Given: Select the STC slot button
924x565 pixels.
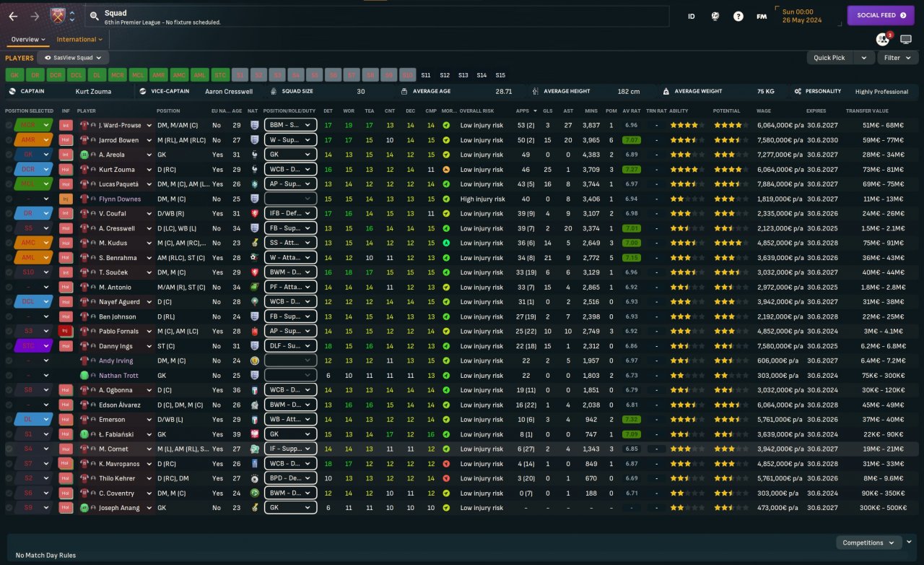Looking at the screenshot, I should pos(221,75).
